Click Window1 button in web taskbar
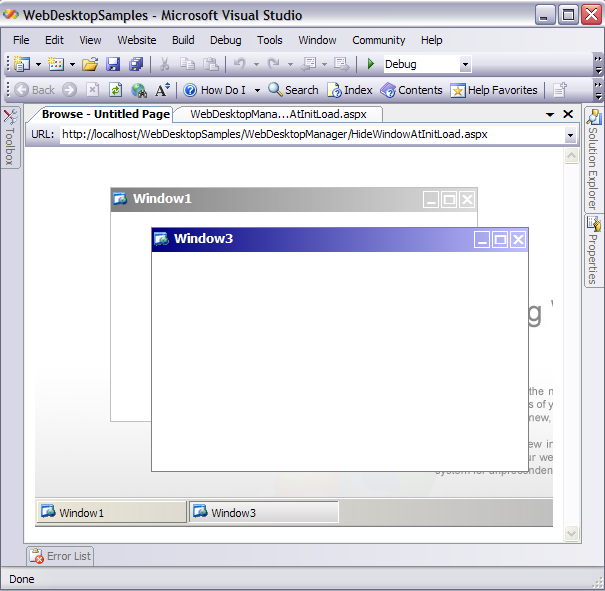The height and width of the screenshot is (591, 605). 111,513
